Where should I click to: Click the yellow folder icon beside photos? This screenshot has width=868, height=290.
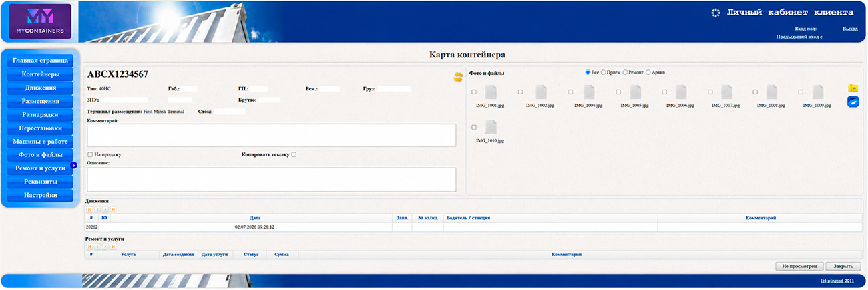[x=853, y=88]
